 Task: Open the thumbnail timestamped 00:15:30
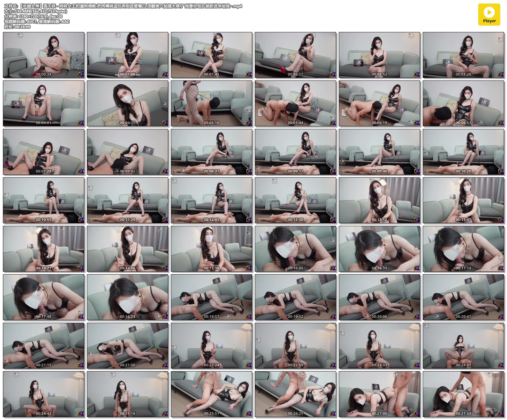212,249
